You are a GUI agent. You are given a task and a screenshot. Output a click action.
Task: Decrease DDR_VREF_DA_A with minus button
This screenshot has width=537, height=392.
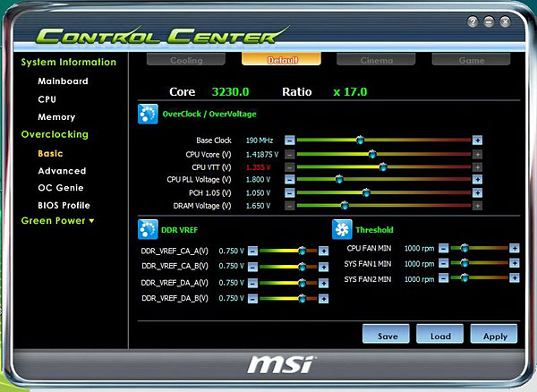(x=252, y=283)
